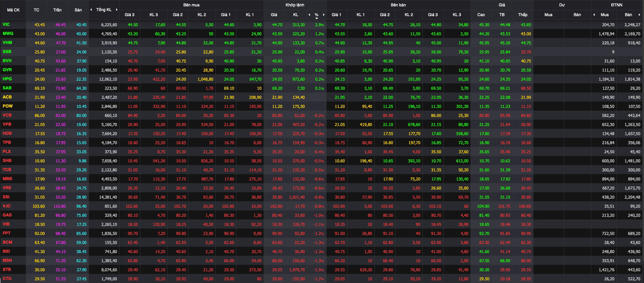Click the right arrow beside Tổng KL header
This screenshot has width=644, height=283.
(117, 10)
